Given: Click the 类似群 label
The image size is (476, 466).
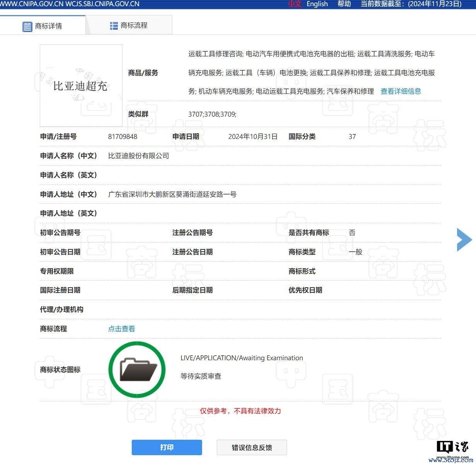Looking at the screenshot, I should [x=138, y=114].
